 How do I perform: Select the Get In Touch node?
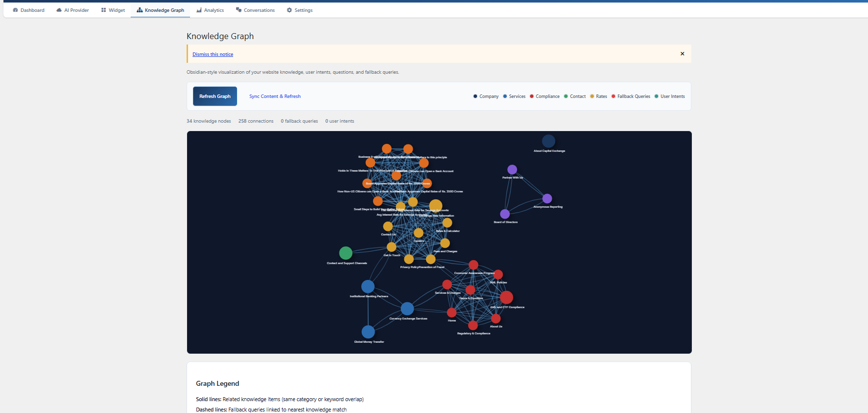pos(391,247)
